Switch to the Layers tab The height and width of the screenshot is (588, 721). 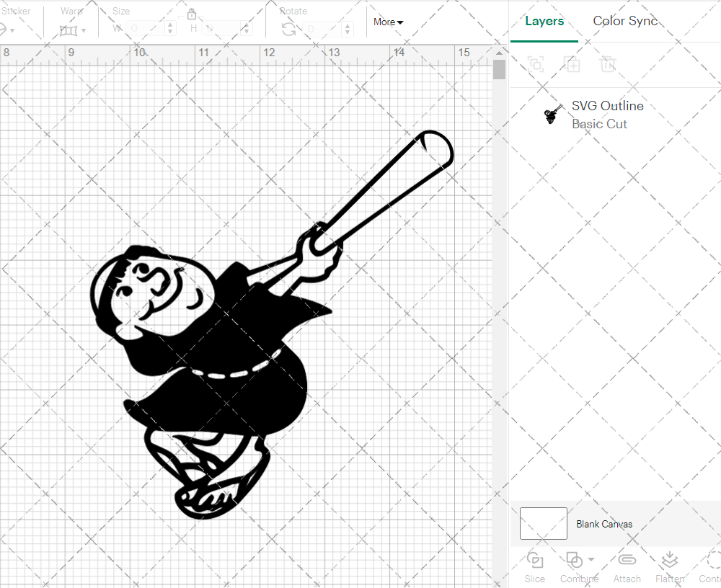tap(544, 21)
